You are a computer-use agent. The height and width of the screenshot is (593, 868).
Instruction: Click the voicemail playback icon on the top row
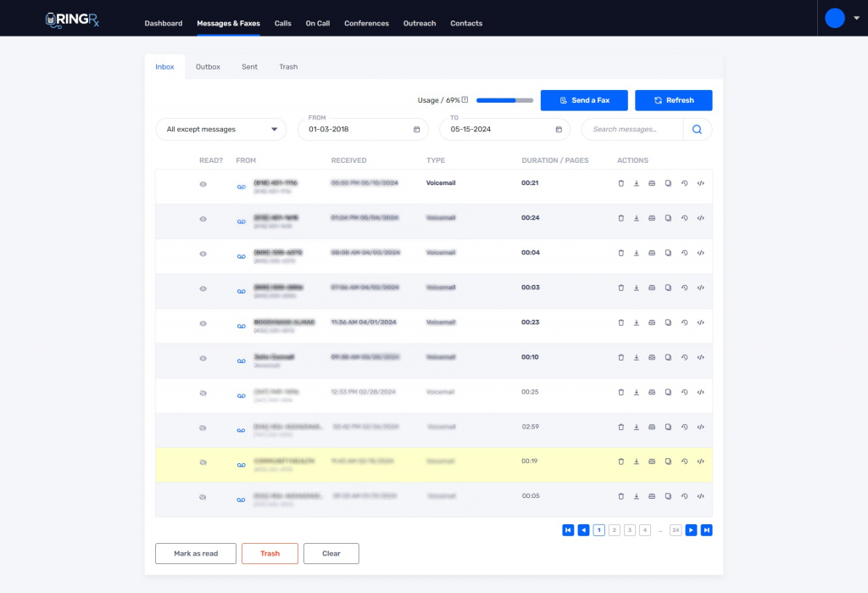tap(241, 185)
